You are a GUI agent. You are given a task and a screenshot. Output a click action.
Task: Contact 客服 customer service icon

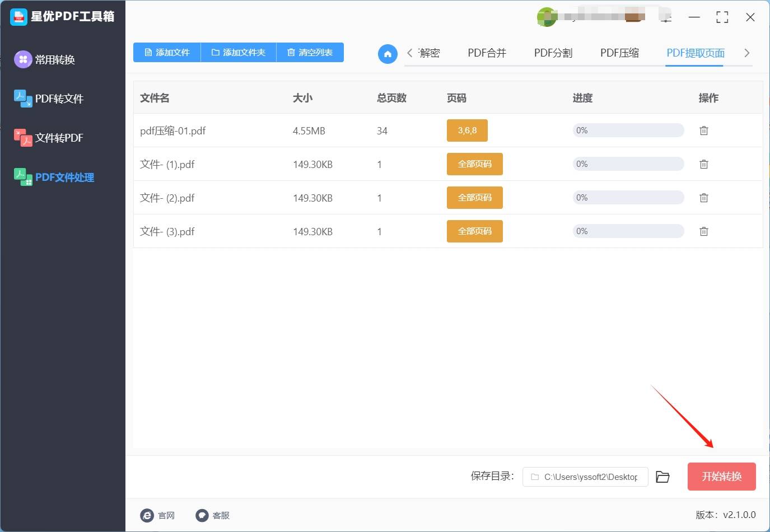[x=202, y=515]
